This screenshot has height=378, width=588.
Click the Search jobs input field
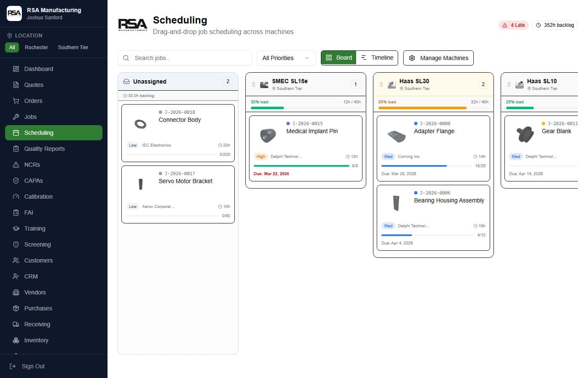click(184, 58)
